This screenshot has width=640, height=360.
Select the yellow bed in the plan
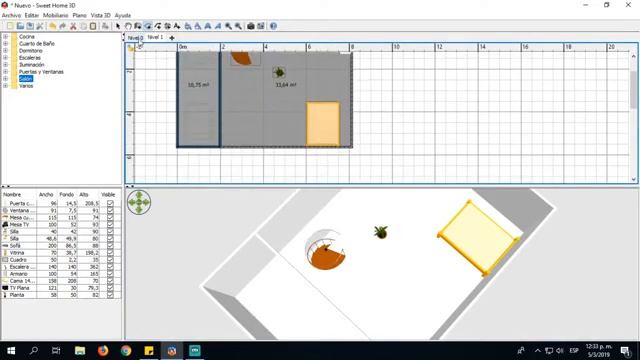[x=323, y=124]
